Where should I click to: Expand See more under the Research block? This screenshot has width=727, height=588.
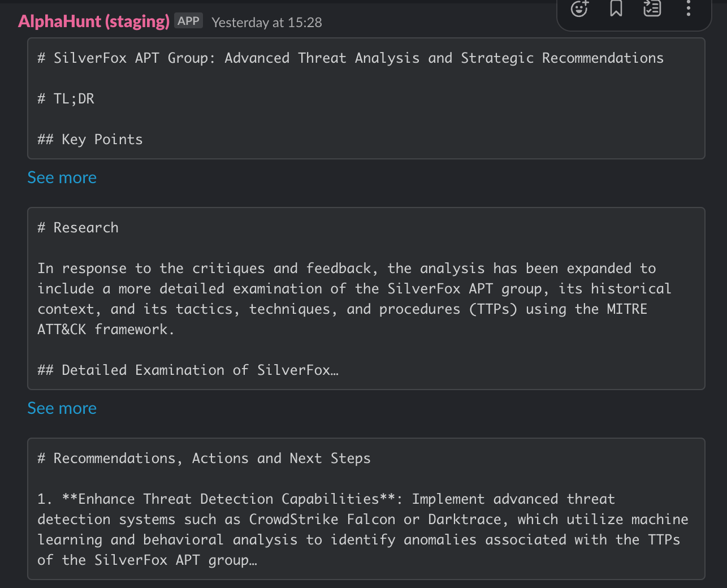coord(62,408)
